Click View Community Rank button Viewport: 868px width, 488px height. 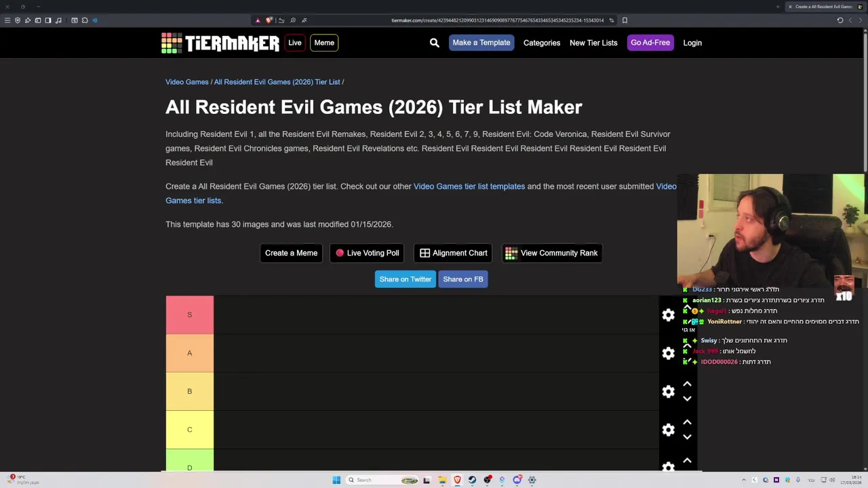pyautogui.click(x=551, y=253)
